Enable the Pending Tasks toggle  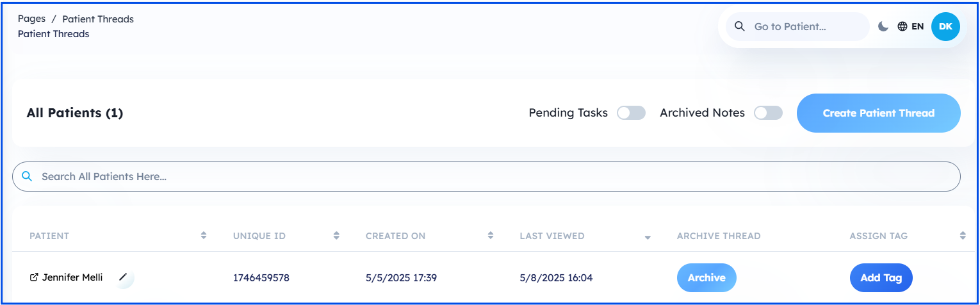pos(631,113)
